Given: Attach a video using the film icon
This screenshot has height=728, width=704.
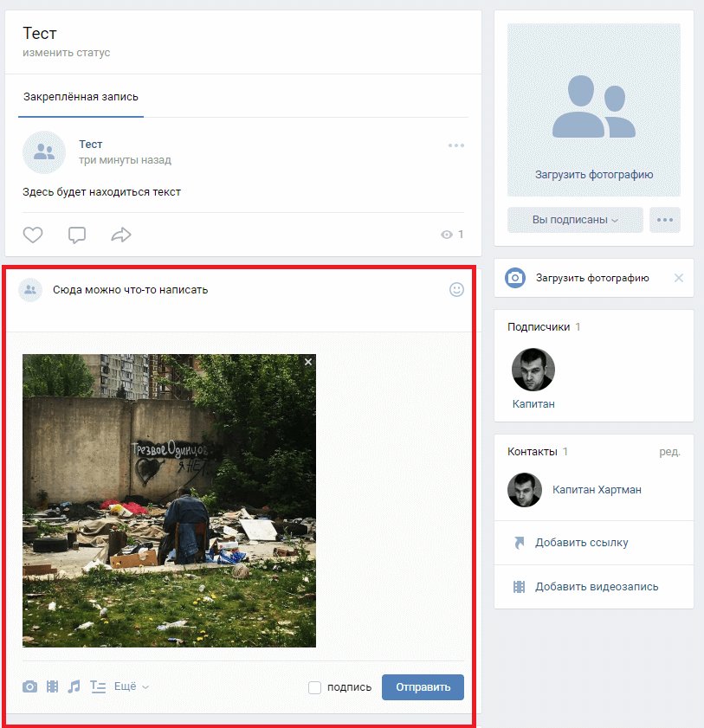Looking at the screenshot, I should click(52, 686).
